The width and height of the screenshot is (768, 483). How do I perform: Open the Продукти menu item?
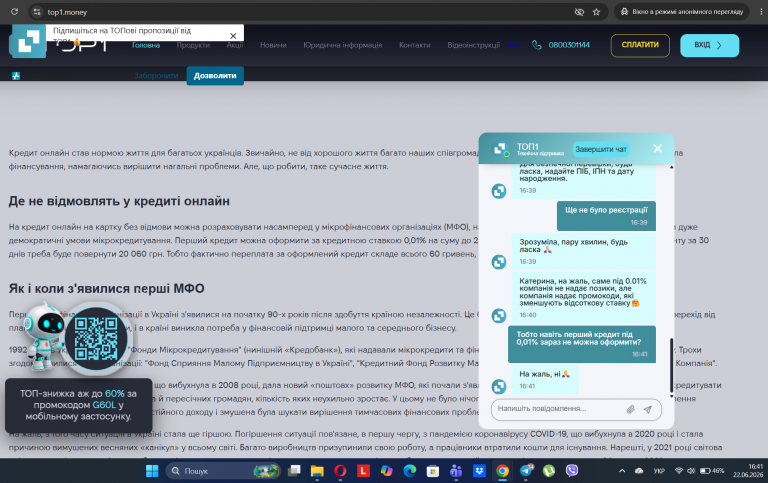(x=193, y=45)
